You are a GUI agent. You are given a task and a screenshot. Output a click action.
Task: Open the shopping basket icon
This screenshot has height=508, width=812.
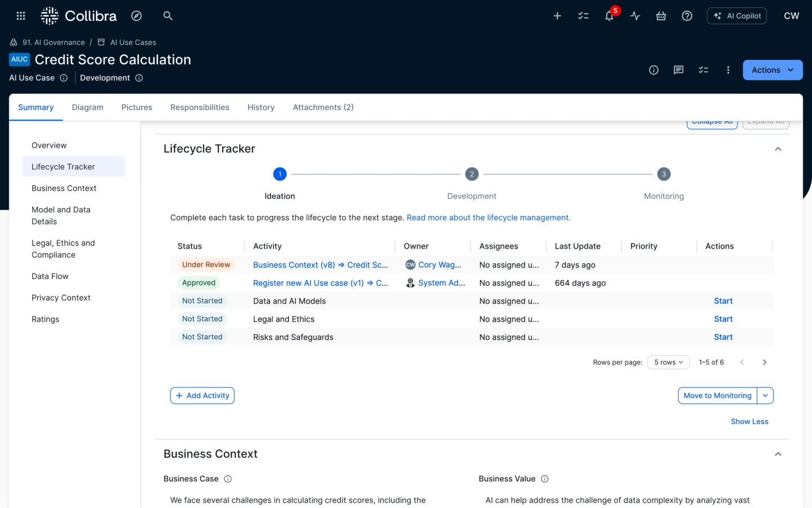click(661, 16)
